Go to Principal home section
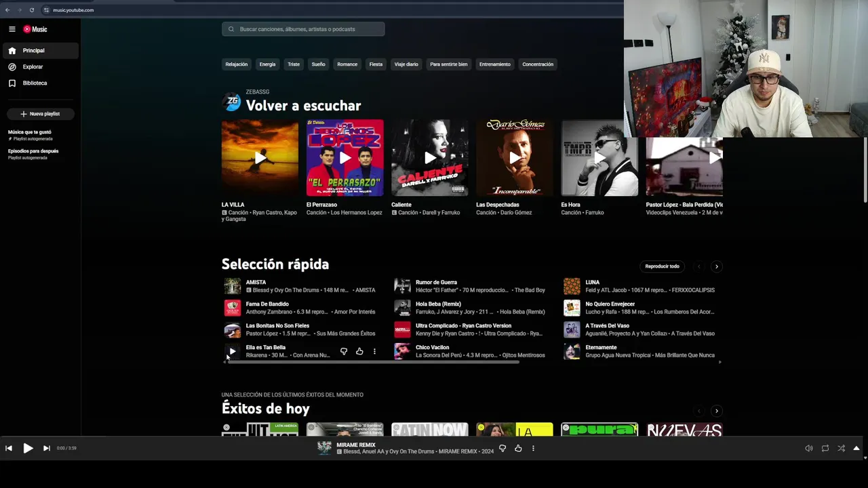 tap(40, 50)
